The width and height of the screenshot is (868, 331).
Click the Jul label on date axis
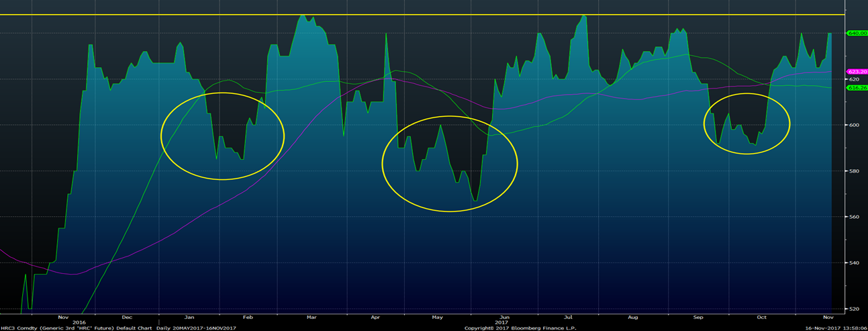pos(568,316)
